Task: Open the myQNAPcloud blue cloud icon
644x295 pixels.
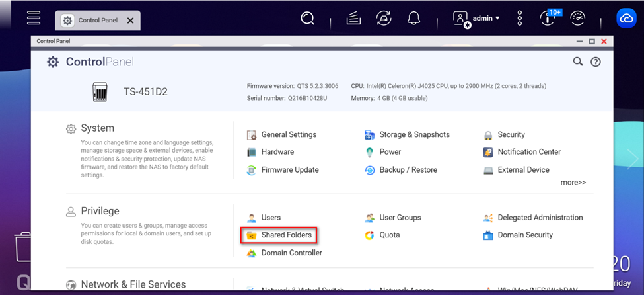Action: click(626, 19)
